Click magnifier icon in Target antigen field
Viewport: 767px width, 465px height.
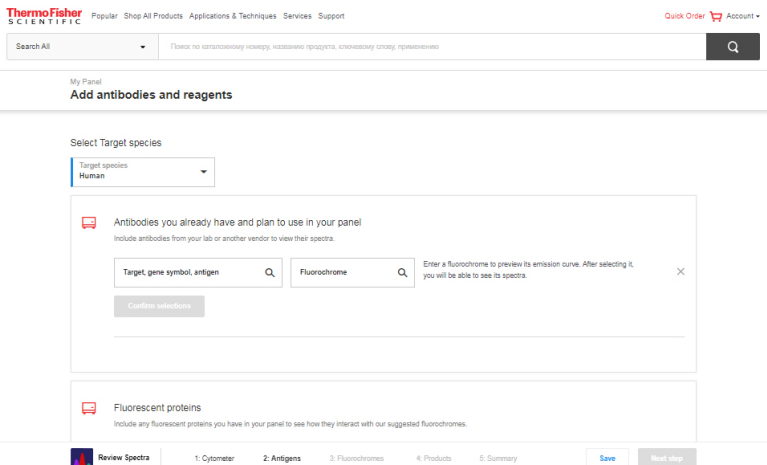click(x=270, y=272)
